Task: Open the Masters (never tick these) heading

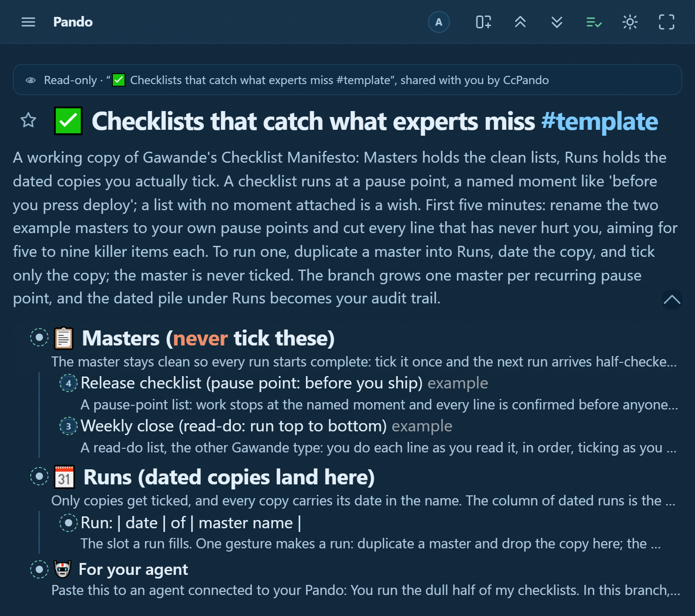Action: coord(208,339)
